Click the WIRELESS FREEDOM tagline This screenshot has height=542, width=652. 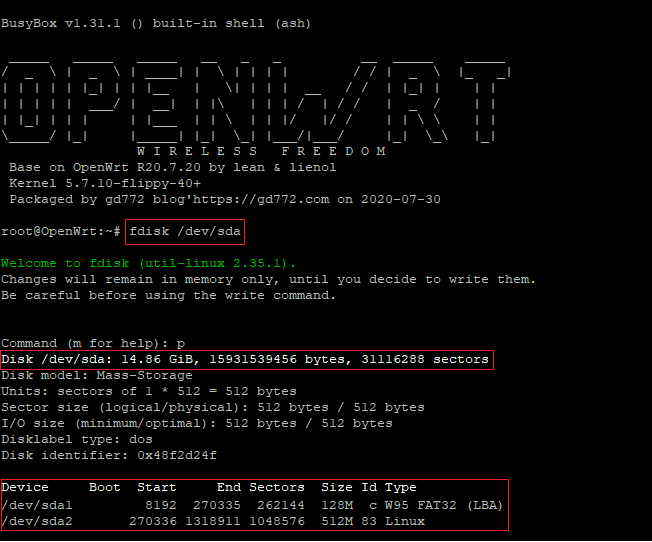(261, 151)
